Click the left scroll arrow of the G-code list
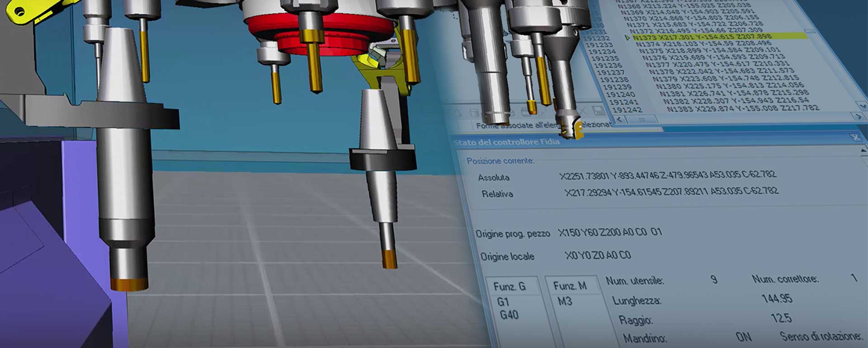Image resolution: width=868 pixels, height=348 pixels. click(x=619, y=120)
